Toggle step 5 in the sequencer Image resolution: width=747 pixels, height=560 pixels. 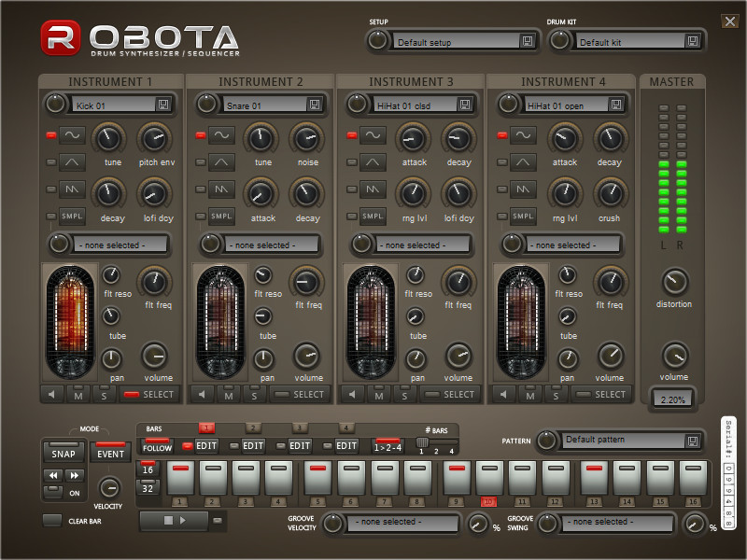tap(318, 477)
